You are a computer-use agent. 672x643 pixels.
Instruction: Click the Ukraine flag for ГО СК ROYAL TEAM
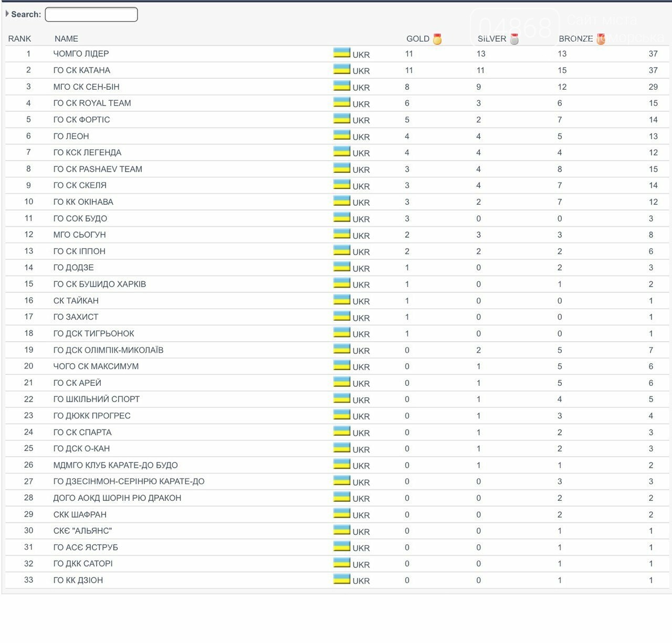coord(342,102)
